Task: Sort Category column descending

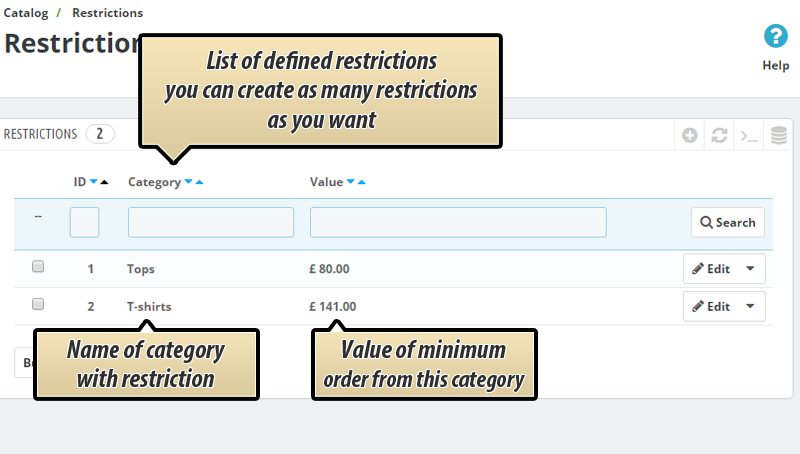Action: [188, 182]
